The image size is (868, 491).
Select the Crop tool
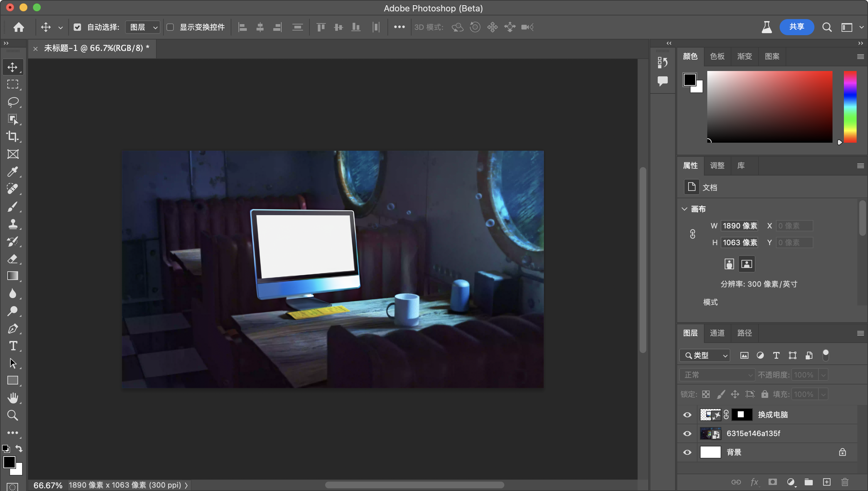[13, 136]
